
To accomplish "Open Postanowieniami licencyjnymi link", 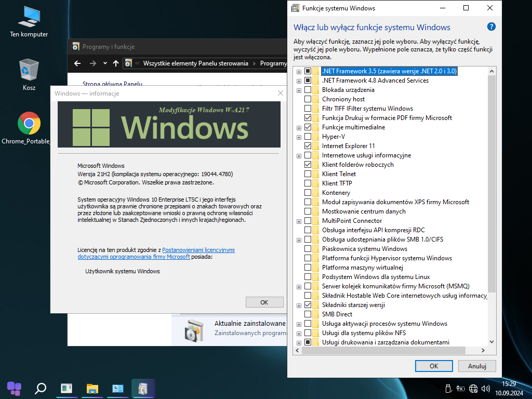I will 198,250.
